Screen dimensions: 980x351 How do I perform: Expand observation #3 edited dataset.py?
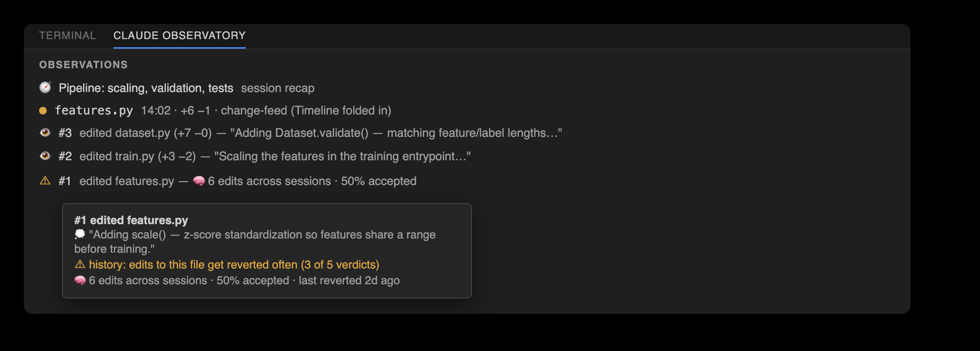[x=300, y=133]
